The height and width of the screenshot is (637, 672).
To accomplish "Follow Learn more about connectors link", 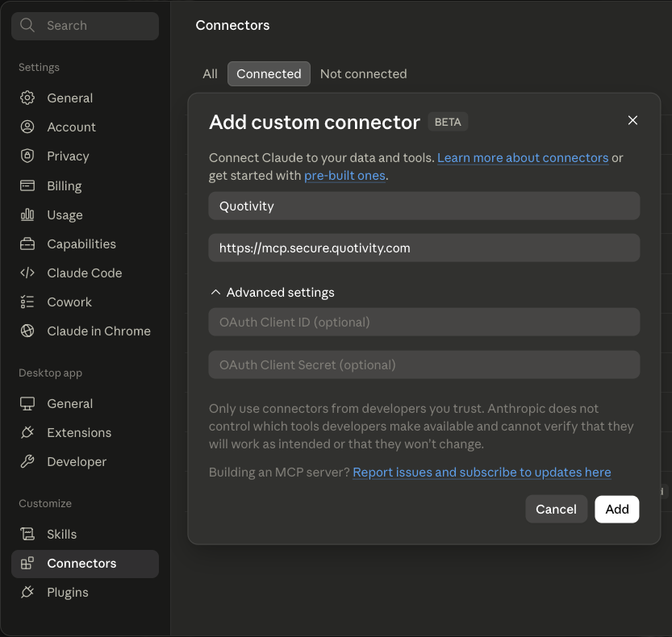I will (523, 158).
